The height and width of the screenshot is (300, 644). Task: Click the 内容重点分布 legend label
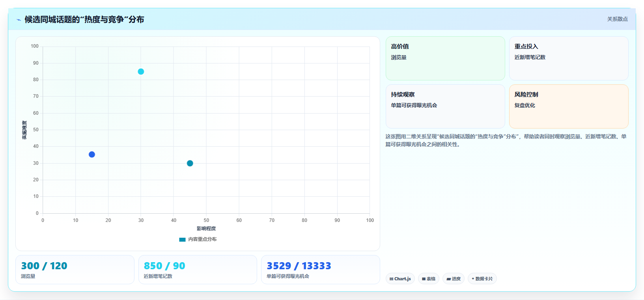202,239
